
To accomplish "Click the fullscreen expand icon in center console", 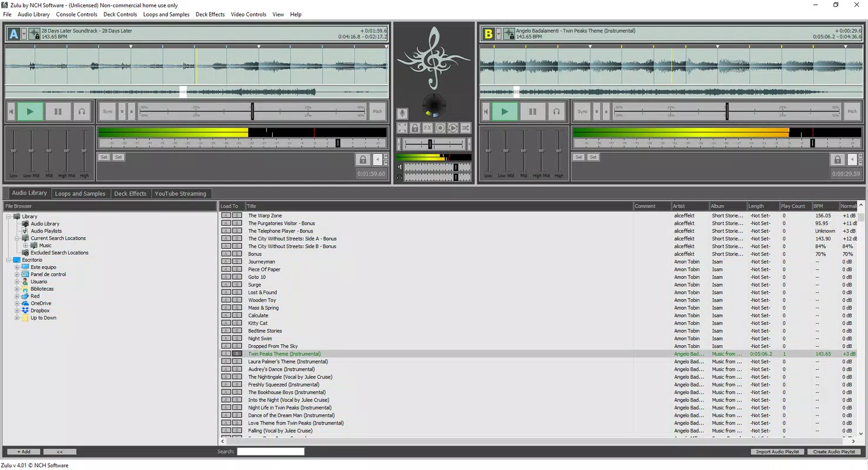I will pyautogui.click(x=402, y=127).
